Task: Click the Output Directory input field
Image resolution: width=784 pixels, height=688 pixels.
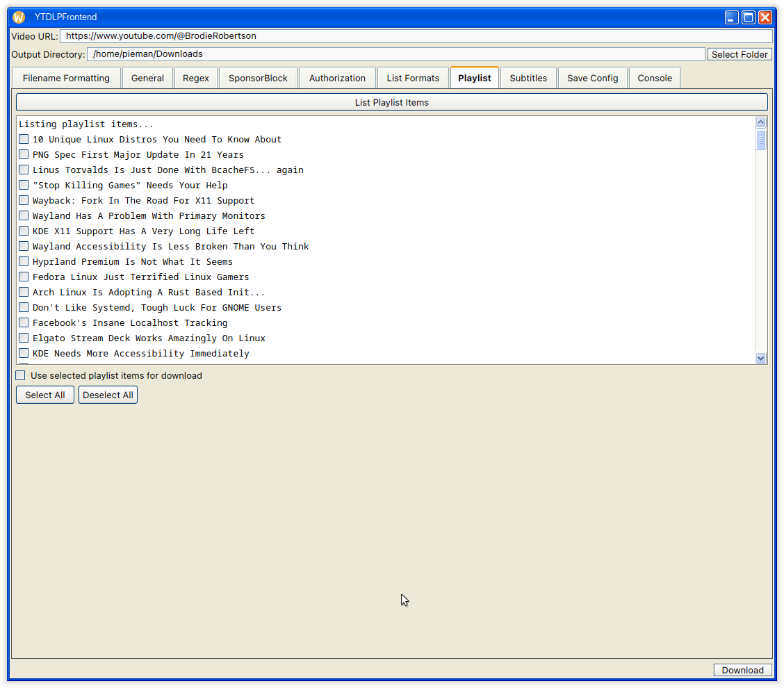Action: coord(396,54)
